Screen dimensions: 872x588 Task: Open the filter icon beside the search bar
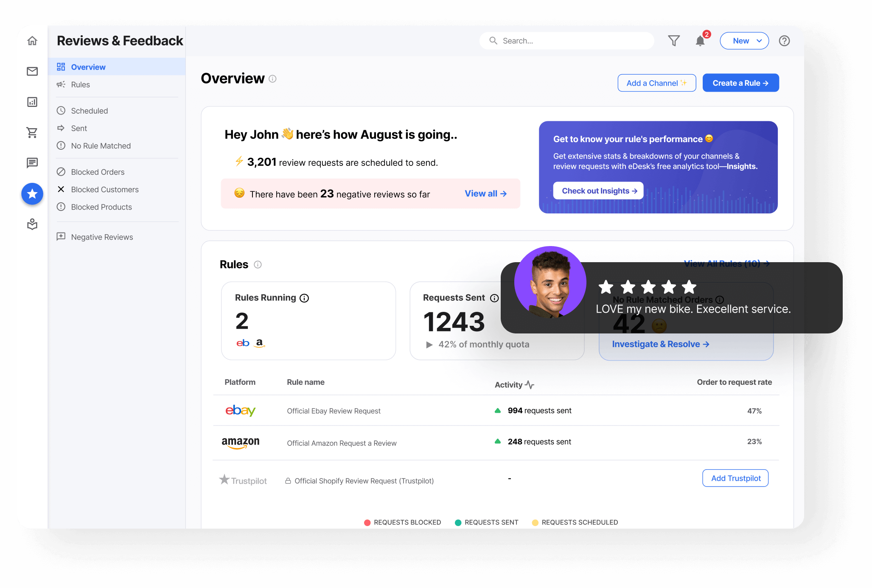[674, 41]
